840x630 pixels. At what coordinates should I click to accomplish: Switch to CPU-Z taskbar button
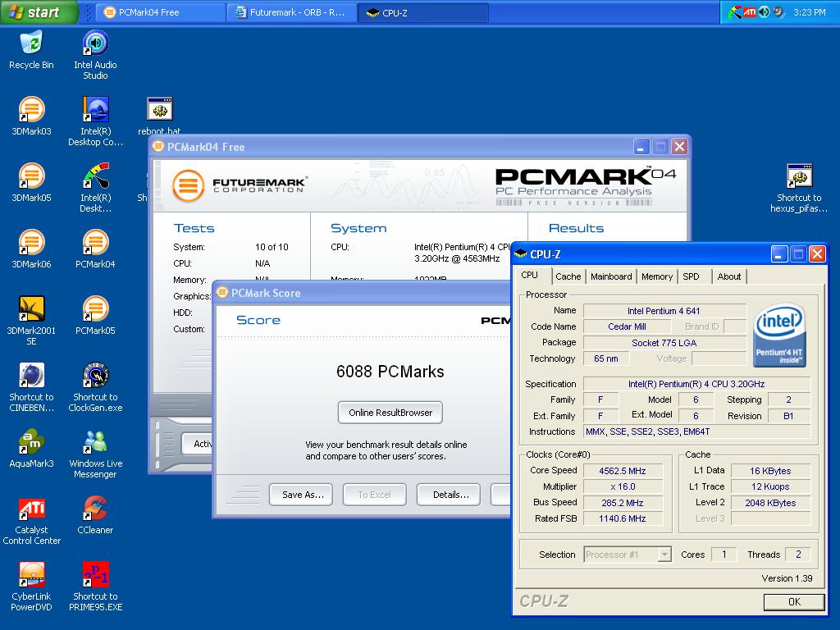tap(424, 12)
